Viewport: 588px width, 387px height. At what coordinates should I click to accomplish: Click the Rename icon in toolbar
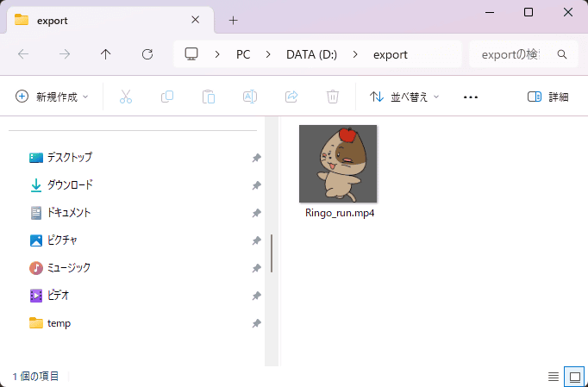[x=250, y=97]
